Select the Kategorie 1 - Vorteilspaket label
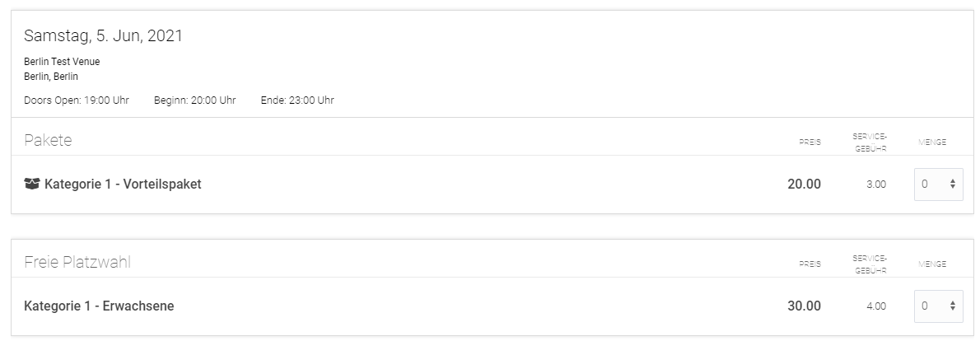The width and height of the screenshot is (980, 341). pyautogui.click(x=123, y=184)
